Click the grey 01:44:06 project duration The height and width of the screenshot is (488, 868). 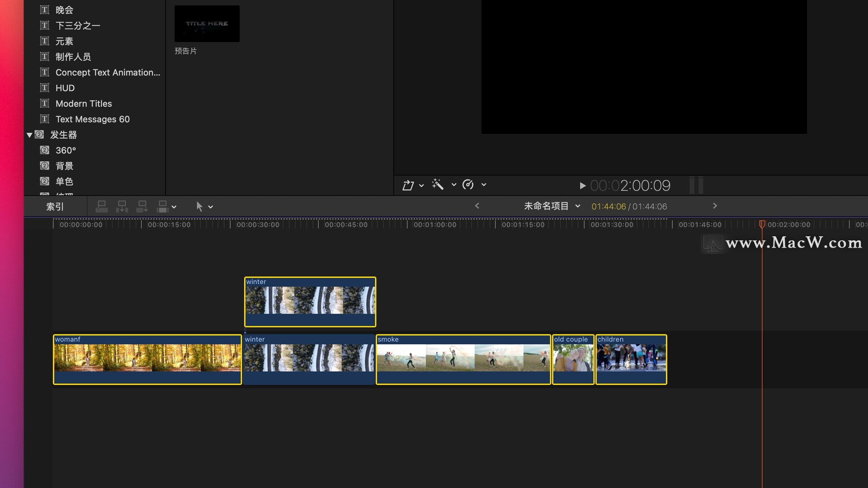tap(650, 206)
